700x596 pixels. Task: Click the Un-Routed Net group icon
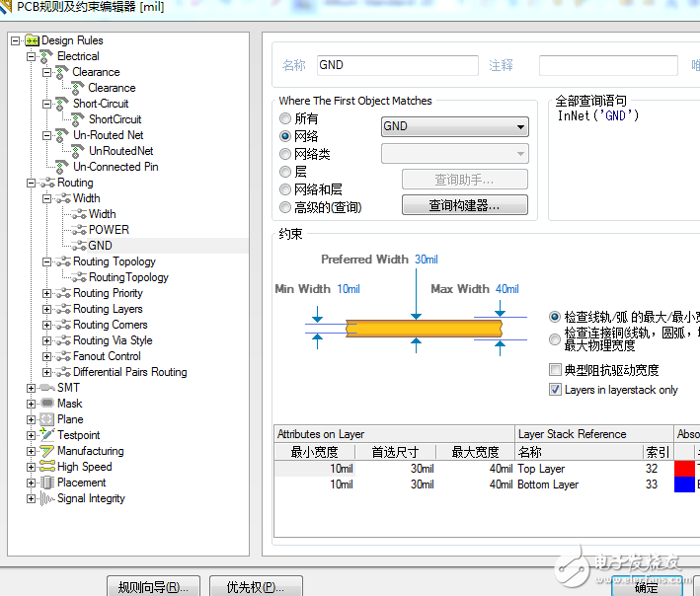pos(61,135)
